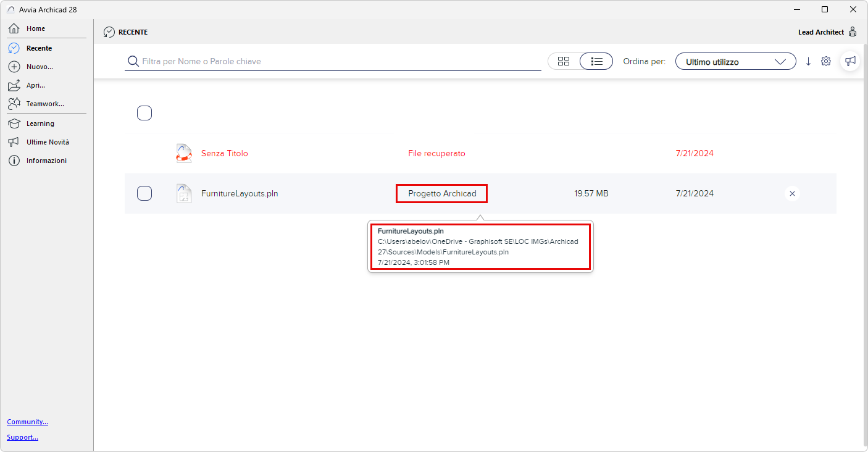The image size is (868, 452).
Task: Click the 7/21/2024 date of FurnitureLayouts.pln
Action: (695, 193)
